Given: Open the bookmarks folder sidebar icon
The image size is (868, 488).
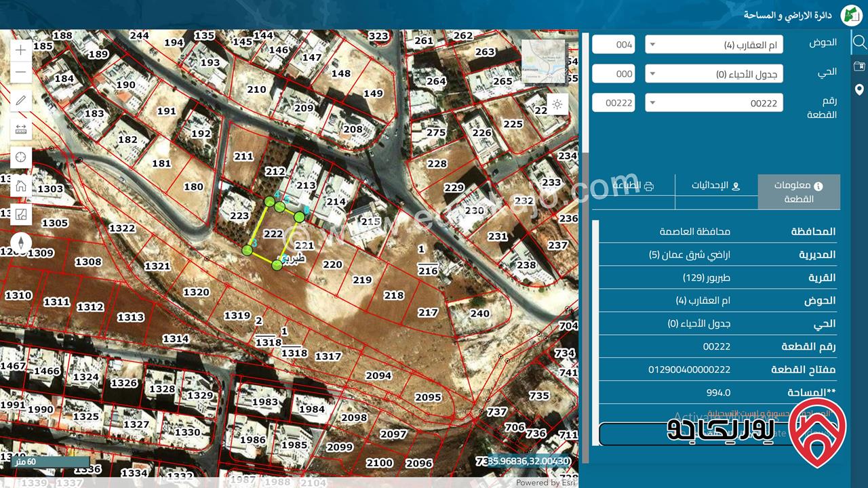Looking at the screenshot, I should tap(859, 66).
